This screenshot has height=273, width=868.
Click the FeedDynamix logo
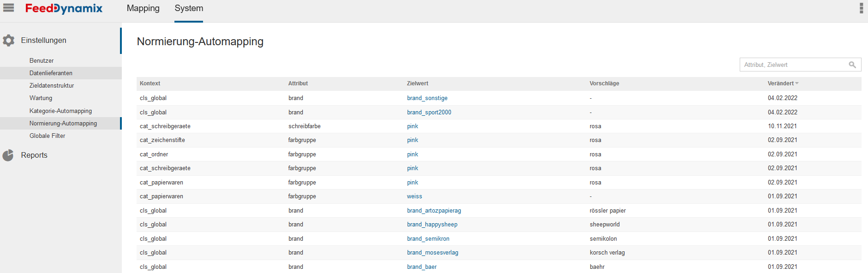[64, 9]
